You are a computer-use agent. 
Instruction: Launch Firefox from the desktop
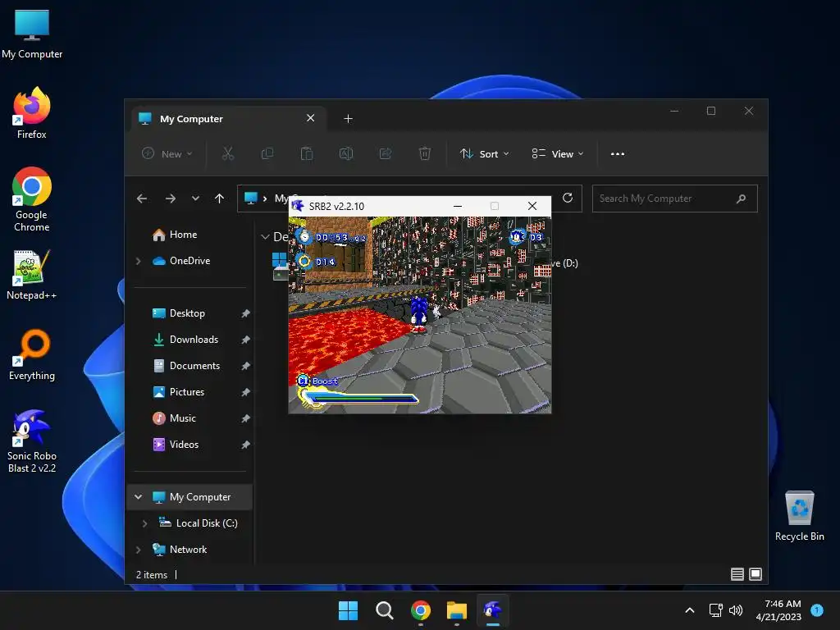pos(32,113)
